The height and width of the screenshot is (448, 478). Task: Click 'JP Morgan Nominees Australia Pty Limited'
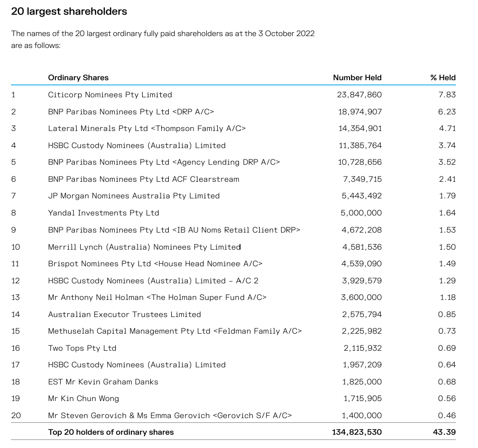click(x=134, y=196)
